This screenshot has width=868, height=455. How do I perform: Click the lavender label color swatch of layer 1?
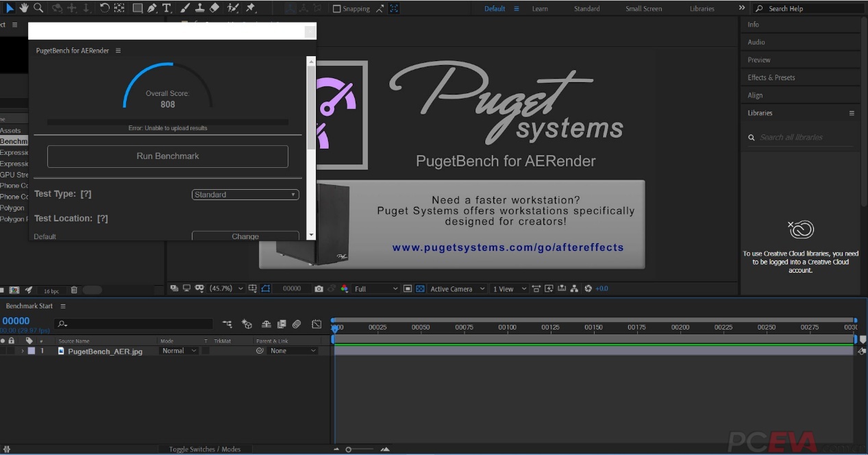(32, 351)
